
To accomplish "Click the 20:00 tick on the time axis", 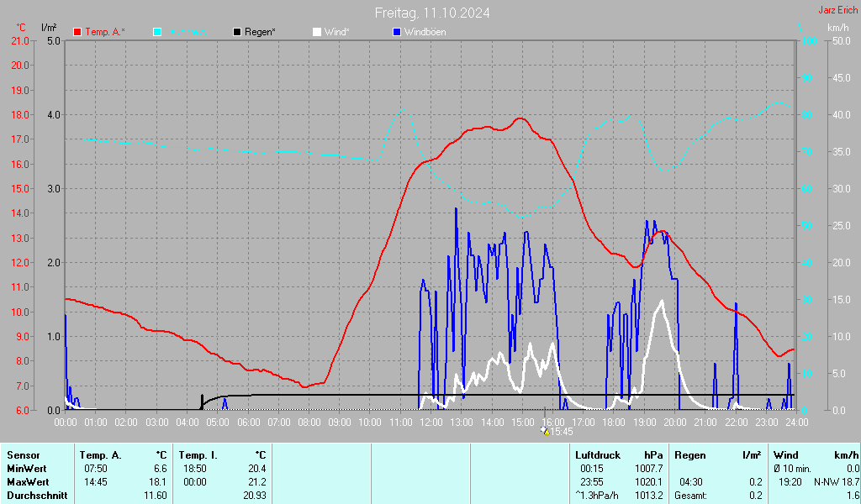I will (x=675, y=421).
